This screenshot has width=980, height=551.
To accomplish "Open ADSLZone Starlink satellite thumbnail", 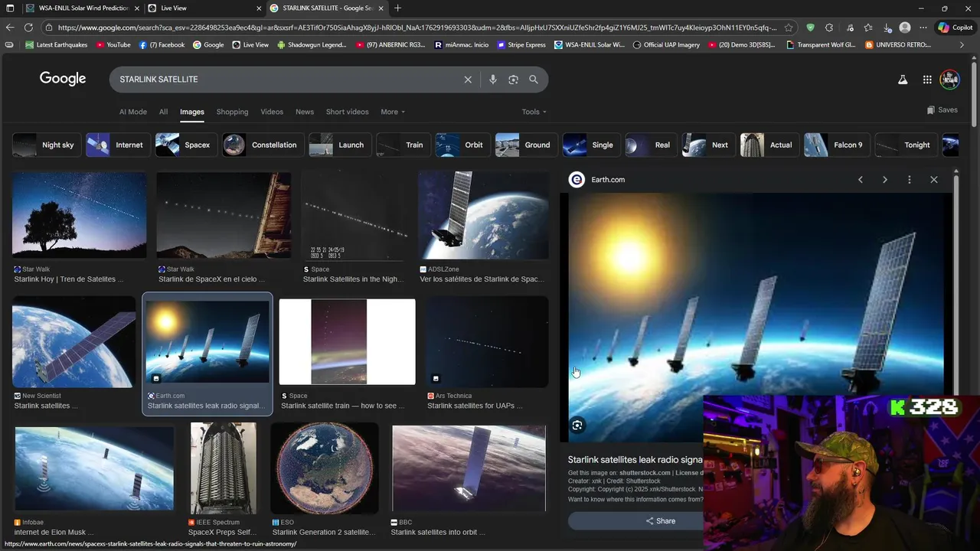I will [x=483, y=215].
